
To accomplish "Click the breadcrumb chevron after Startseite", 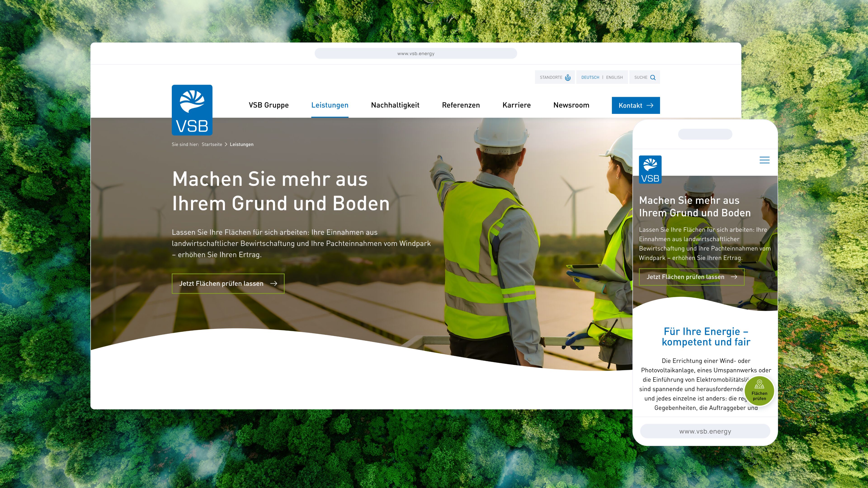I will click(226, 145).
